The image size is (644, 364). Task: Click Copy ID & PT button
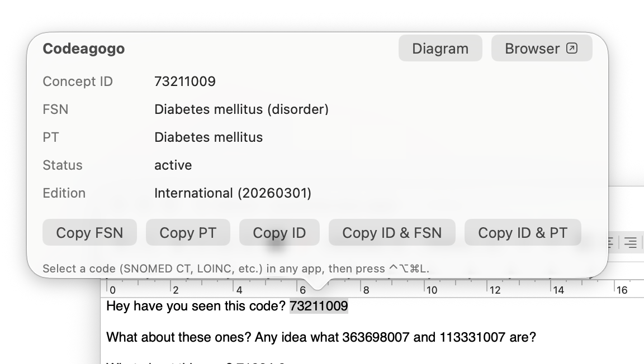(x=523, y=232)
